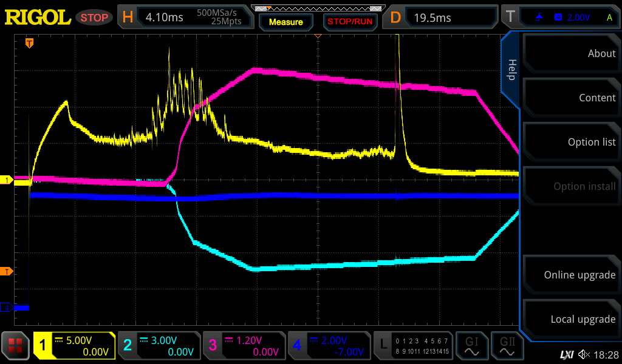Click the GI signal generator icon
622x364 pixels.
(x=471, y=346)
